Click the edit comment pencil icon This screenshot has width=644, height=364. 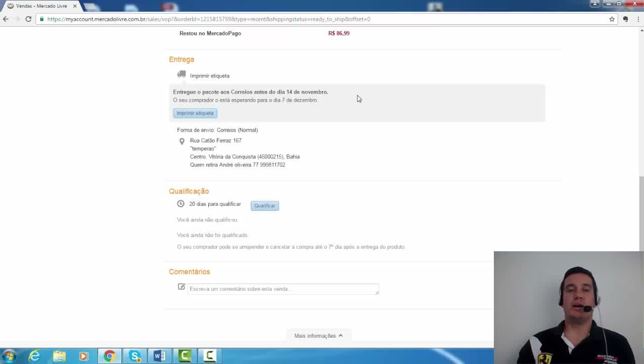[181, 287]
